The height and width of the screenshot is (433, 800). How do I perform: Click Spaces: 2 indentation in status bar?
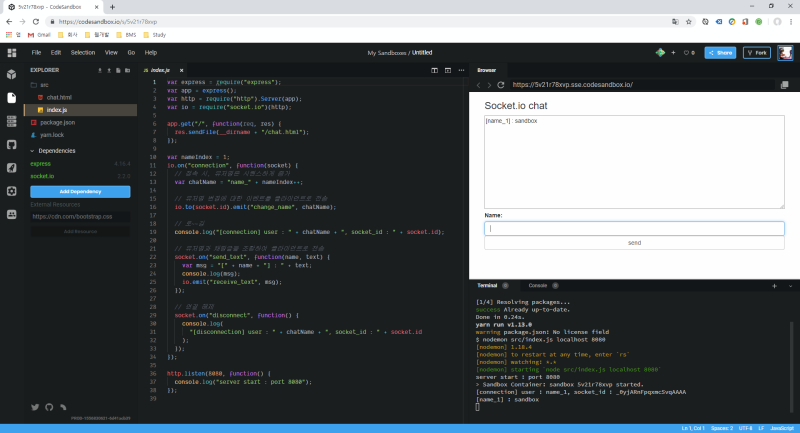pos(722,428)
